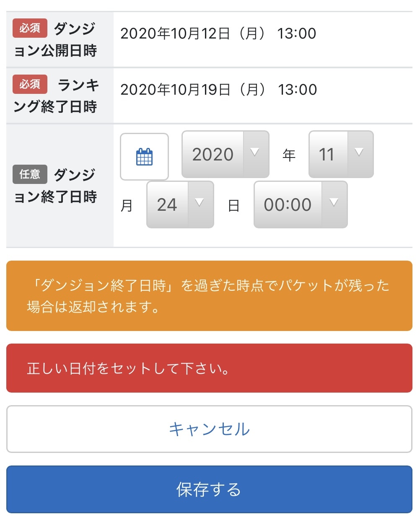Click the 2020年10月12日 publish date value
This screenshot has height=525, width=420.
click(x=218, y=34)
